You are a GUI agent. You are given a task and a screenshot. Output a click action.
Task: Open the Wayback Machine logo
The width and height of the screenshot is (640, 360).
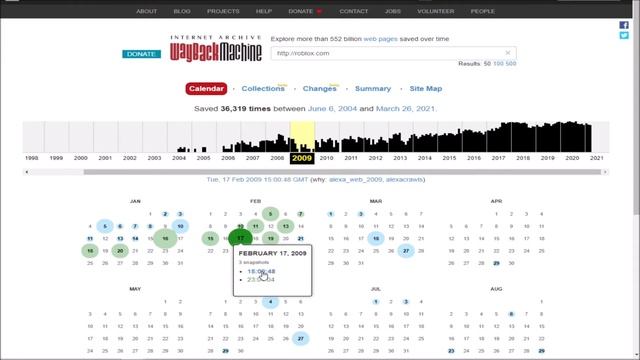click(216, 49)
